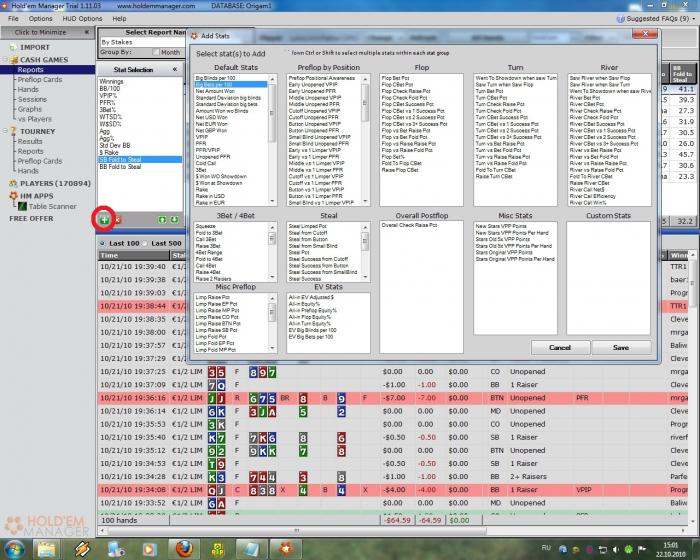Click the TOURNEY trophy icon
Viewport: 700px width, 560px height.
pyautogui.click(x=13, y=131)
